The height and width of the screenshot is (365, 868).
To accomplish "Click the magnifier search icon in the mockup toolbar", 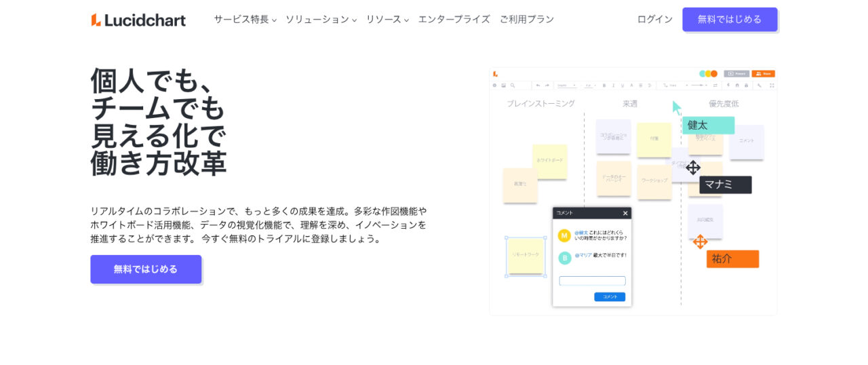I will click(513, 85).
